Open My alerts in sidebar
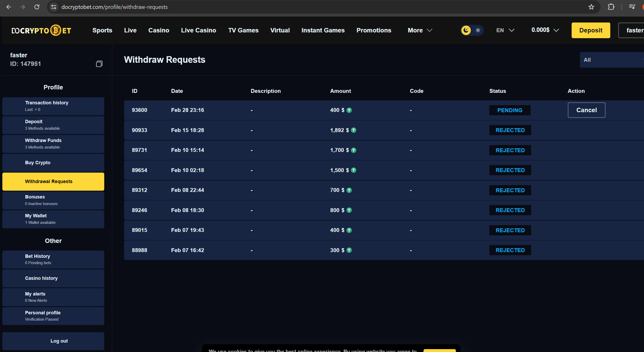This screenshot has height=352, width=644. [x=53, y=297]
